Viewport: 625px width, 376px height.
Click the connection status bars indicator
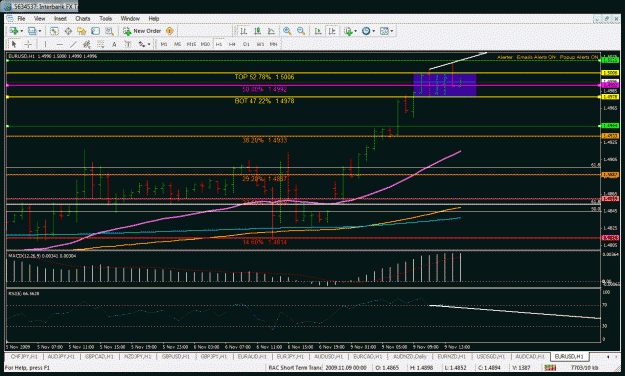(550, 368)
